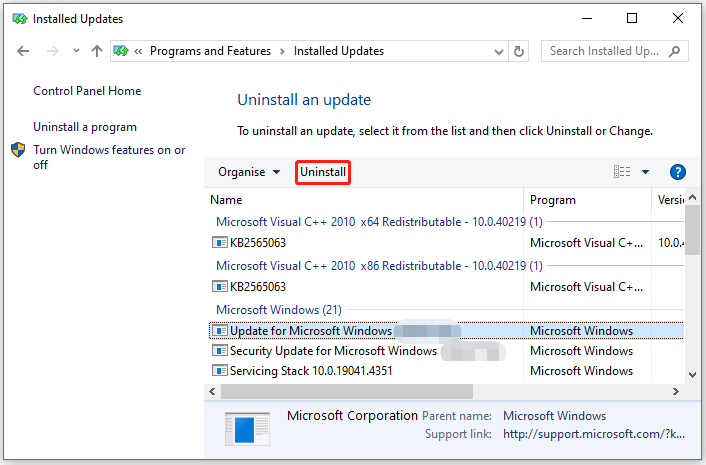Select Update for Microsoft Windows row

coord(446,331)
